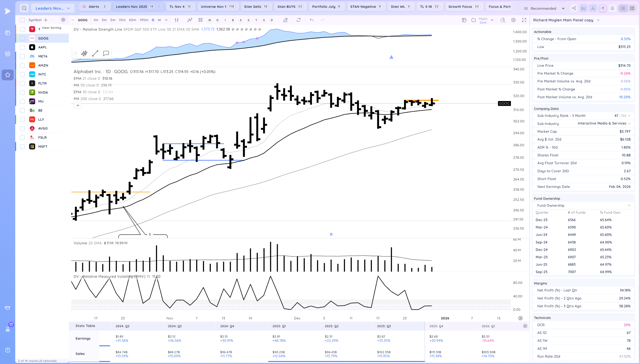Click Clear Sorting in symbol list
The width and height of the screenshot is (640, 364).
[51, 28]
